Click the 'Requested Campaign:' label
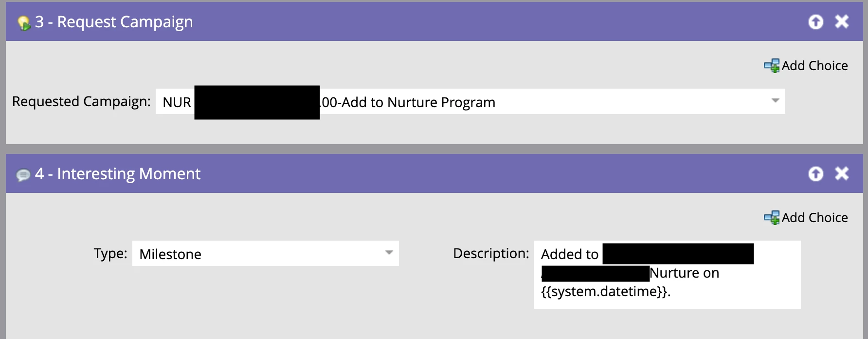Image resolution: width=868 pixels, height=339 pixels. [81, 101]
